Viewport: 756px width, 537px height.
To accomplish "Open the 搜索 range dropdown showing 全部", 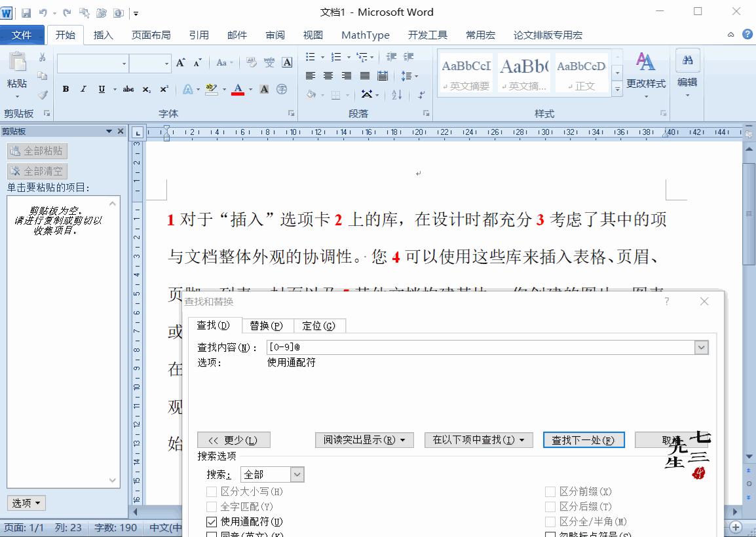I will point(298,473).
